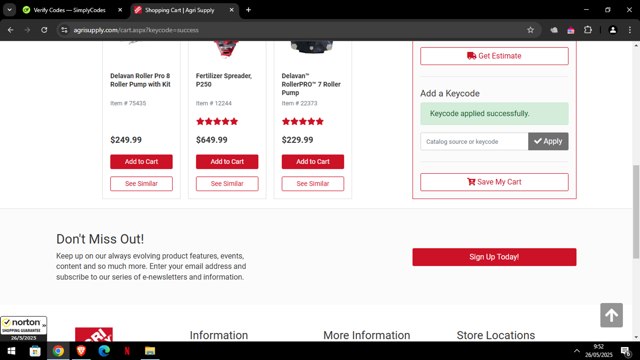Open Delavan RollerPRO 7 Roller Pump title

pyautogui.click(x=311, y=84)
